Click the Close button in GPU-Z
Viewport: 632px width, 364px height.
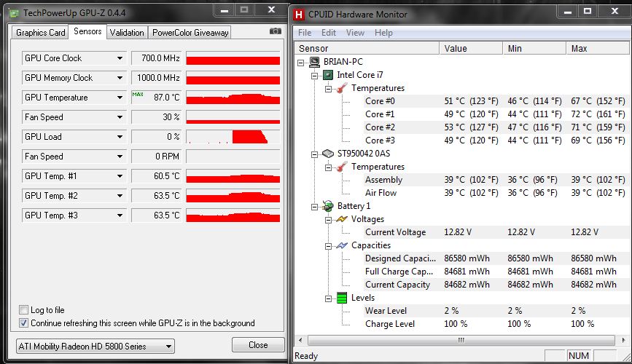click(x=258, y=344)
